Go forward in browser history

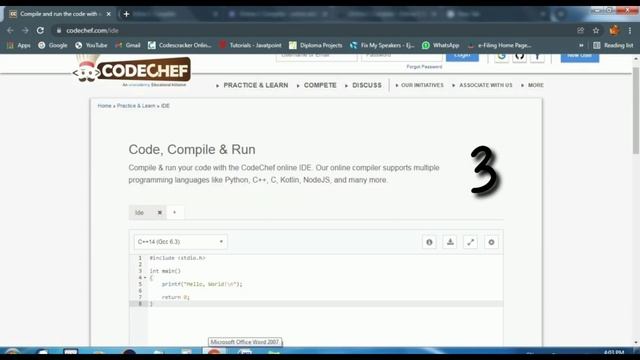25,30
